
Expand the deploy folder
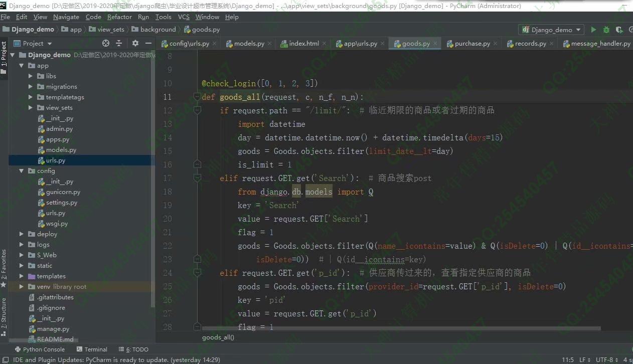tap(22, 234)
